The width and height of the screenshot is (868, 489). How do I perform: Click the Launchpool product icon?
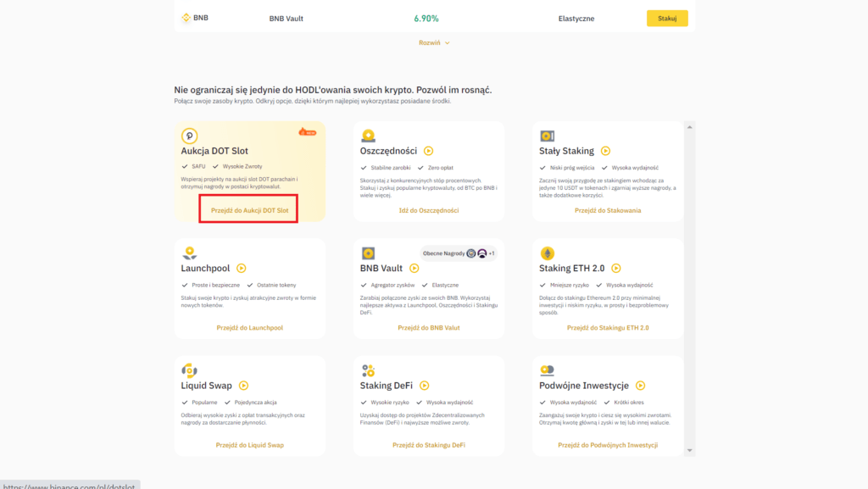[x=190, y=253]
